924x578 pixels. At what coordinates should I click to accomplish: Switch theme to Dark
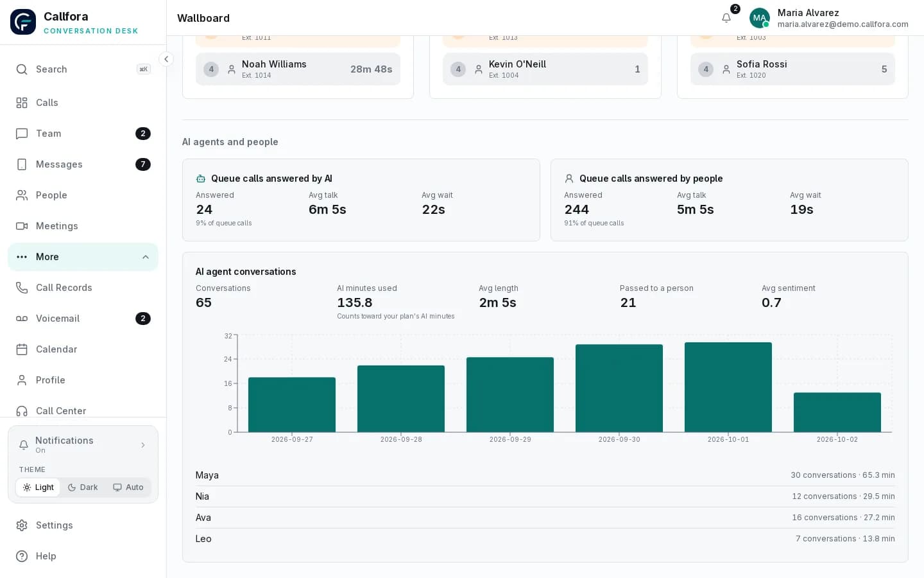(x=83, y=487)
